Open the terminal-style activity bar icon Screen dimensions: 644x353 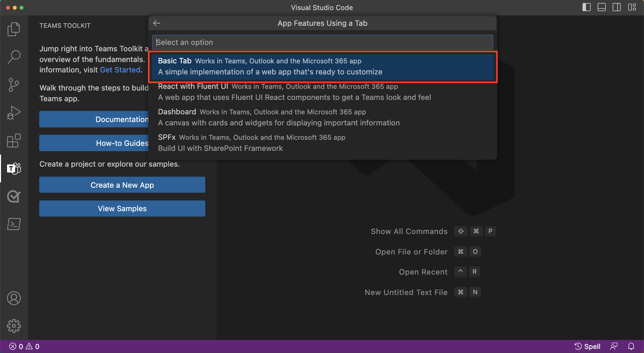point(14,224)
